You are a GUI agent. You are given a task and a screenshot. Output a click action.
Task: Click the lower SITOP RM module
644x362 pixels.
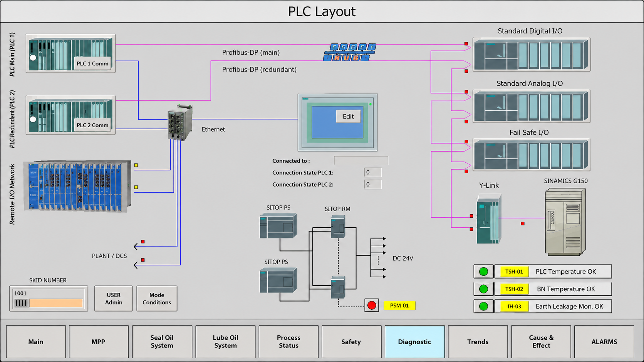(x=338, y=287)
